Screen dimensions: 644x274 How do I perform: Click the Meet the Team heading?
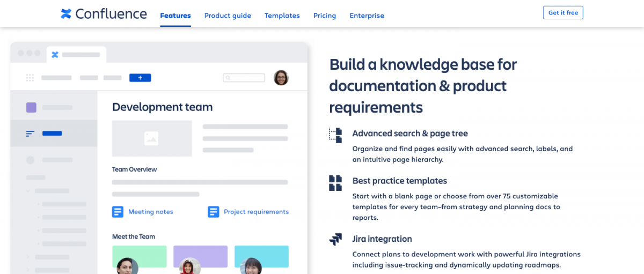[x=133, y=236]
